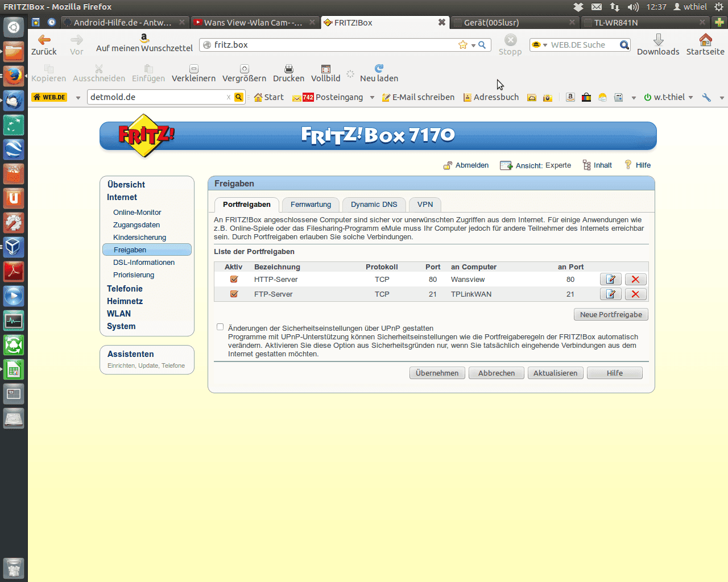Click the shopping bag icon in WEB.DE toolbar
The height and width of the screenshot is (582, 728).
tap(586, 97)
